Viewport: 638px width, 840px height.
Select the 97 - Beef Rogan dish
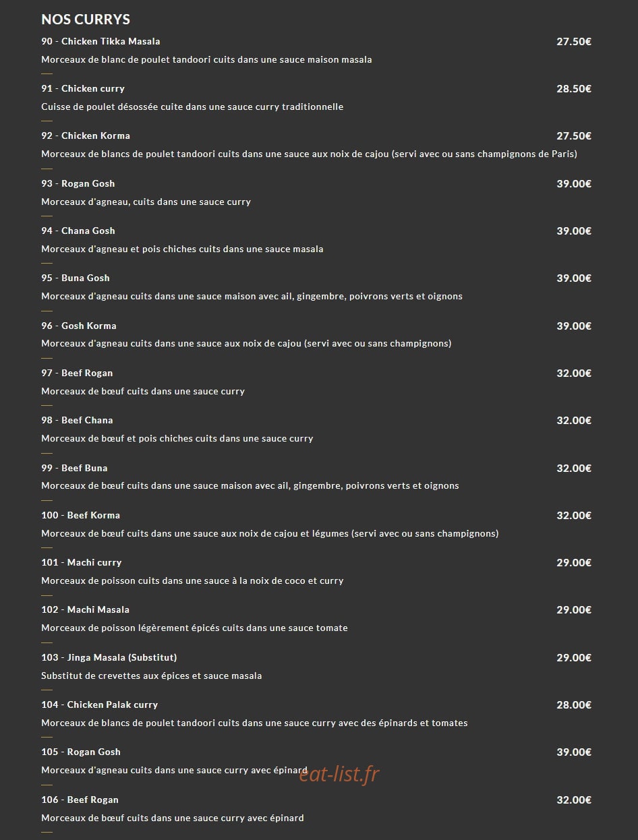coord(77,373)
